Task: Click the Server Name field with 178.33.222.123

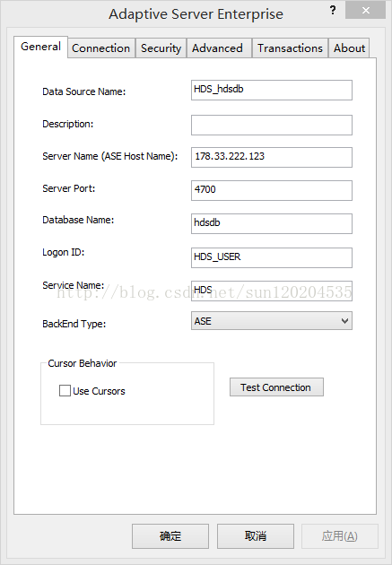Action: click(x=272, y=157)
